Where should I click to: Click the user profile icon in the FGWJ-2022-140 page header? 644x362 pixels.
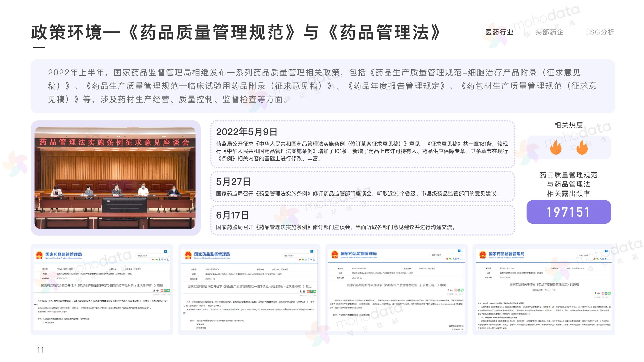pos(609,259)
